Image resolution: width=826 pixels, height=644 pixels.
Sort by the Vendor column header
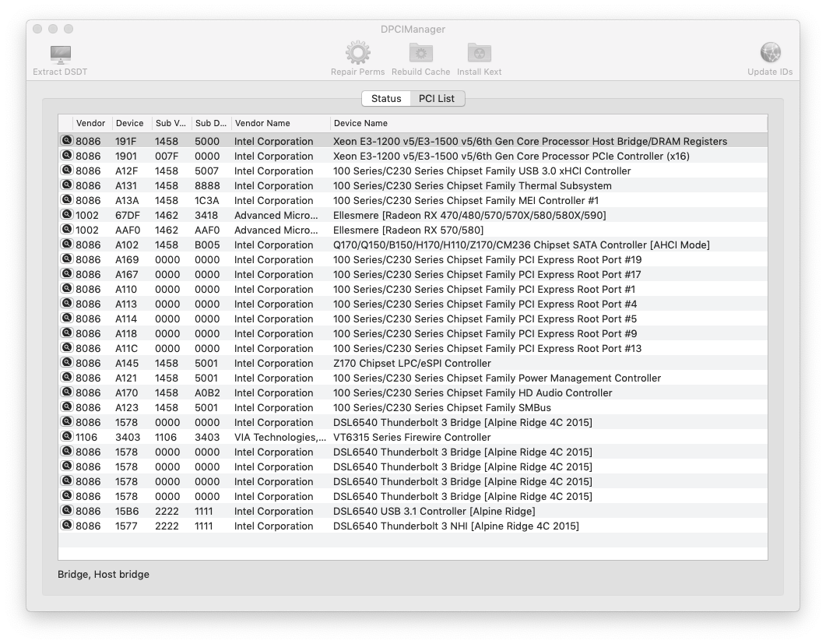(90, 123)
